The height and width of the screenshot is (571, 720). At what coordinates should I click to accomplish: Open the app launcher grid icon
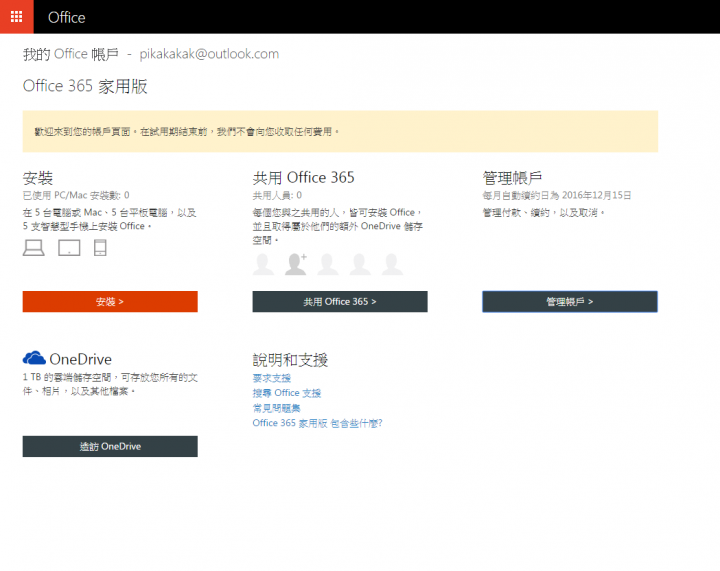coord(17,17)
